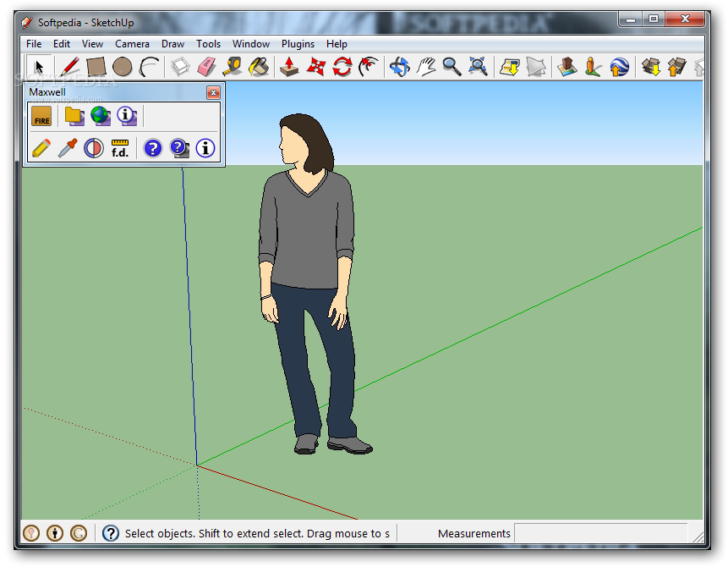Click first blue question mark icon
728x567 pixels.
tap(153, 148)
